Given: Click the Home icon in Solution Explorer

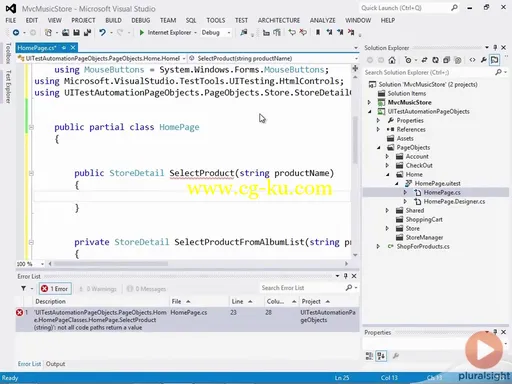Looking at the screenshot, I should tap(392, 60).
